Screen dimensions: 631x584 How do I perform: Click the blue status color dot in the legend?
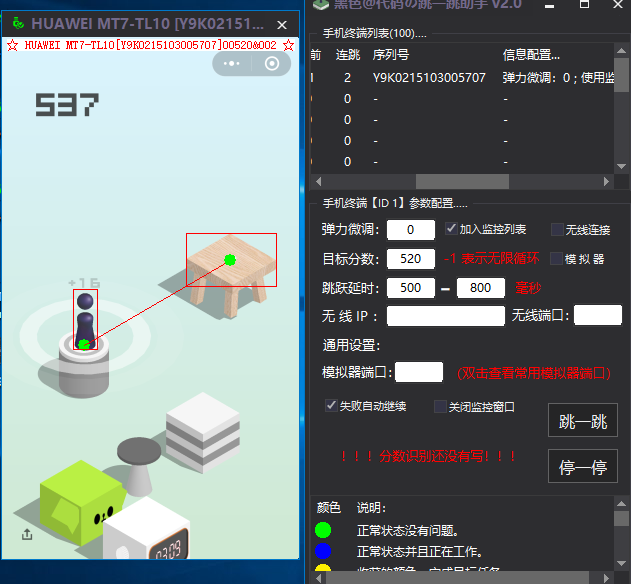323,551
